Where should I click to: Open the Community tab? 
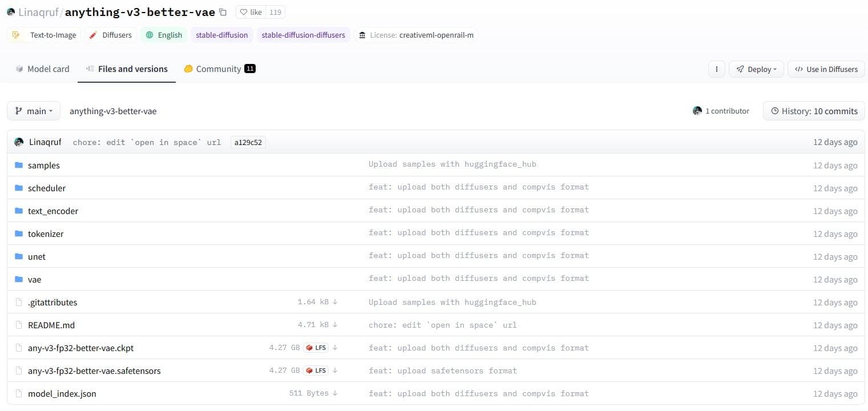click(219, 69)
